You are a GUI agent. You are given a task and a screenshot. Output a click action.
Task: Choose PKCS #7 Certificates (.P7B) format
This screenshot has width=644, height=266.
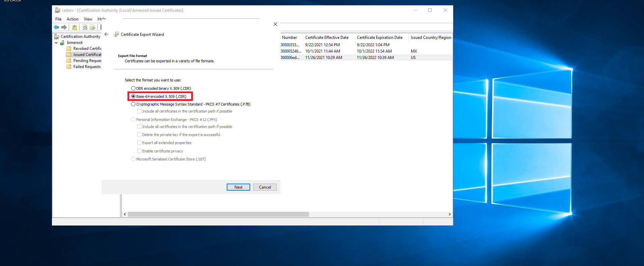133,104
